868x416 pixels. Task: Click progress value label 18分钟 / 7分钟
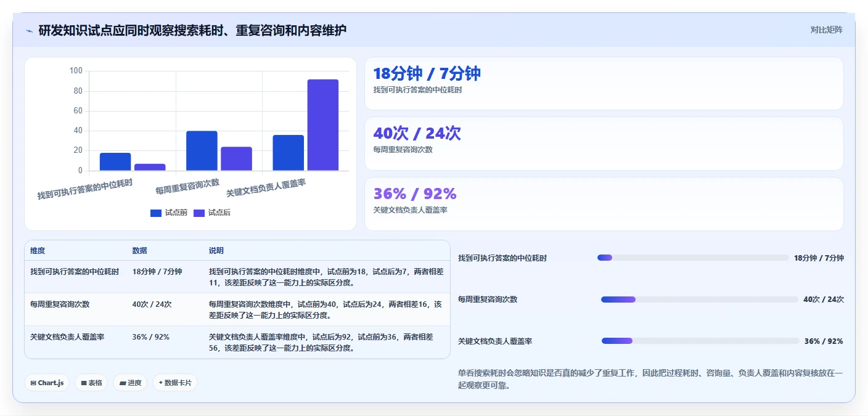coord(819,258)
